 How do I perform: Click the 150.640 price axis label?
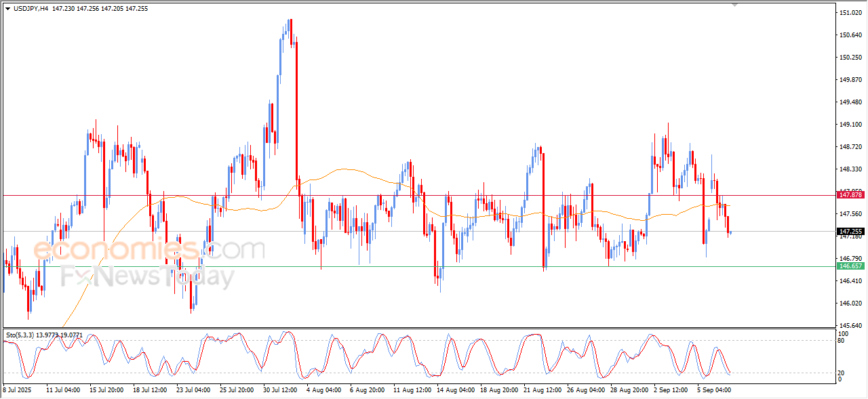point(850,35)
